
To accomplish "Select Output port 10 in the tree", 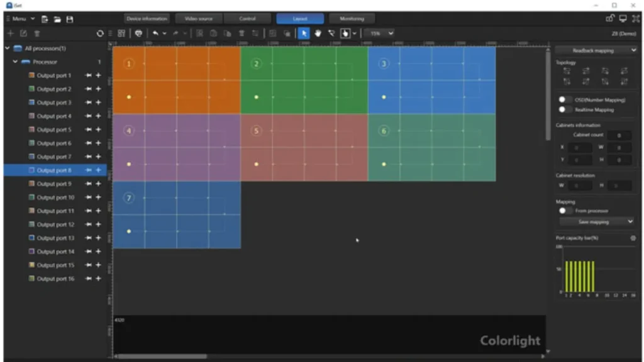I will (55, 197).
